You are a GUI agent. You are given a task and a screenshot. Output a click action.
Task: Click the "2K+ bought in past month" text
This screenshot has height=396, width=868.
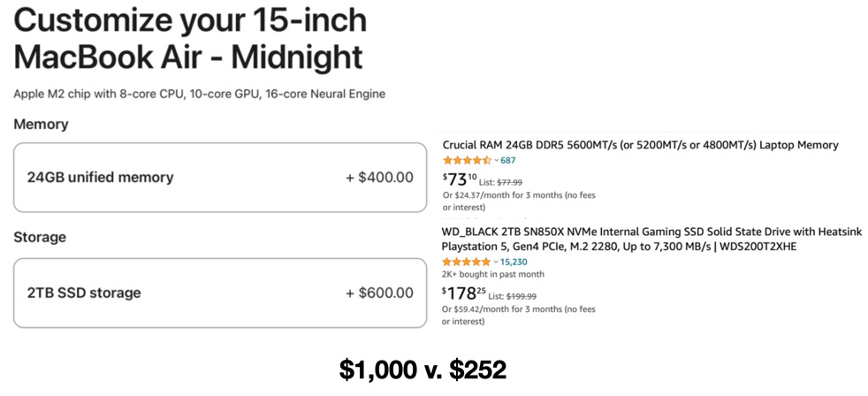click(492, 275)
